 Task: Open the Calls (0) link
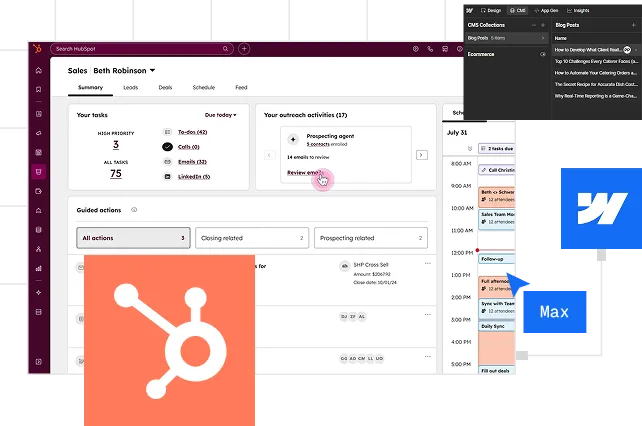coord(189,147)
